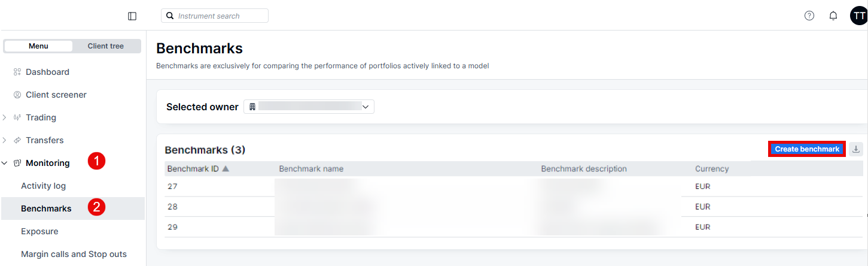Image resolution: width=868 pixels, height=266 pixels.
Task: Download benchmarks list icon
Action: [856, 149]
